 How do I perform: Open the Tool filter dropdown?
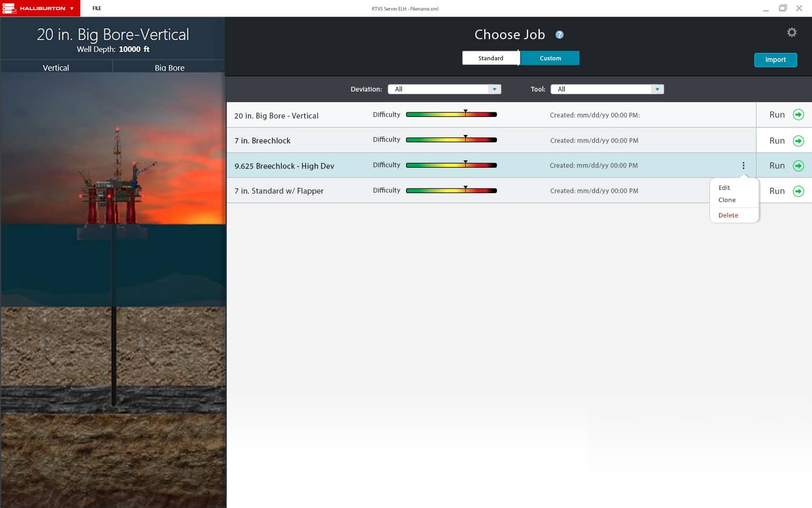point(657,89)
